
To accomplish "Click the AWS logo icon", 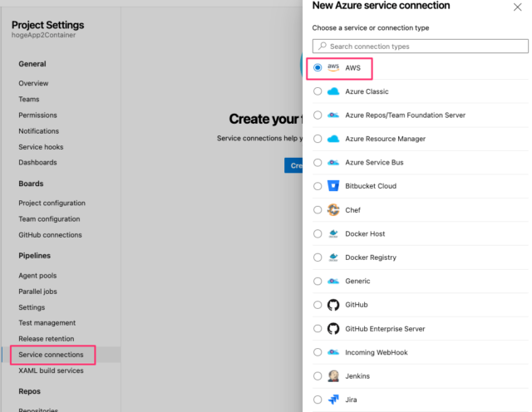I will point(333,67).
